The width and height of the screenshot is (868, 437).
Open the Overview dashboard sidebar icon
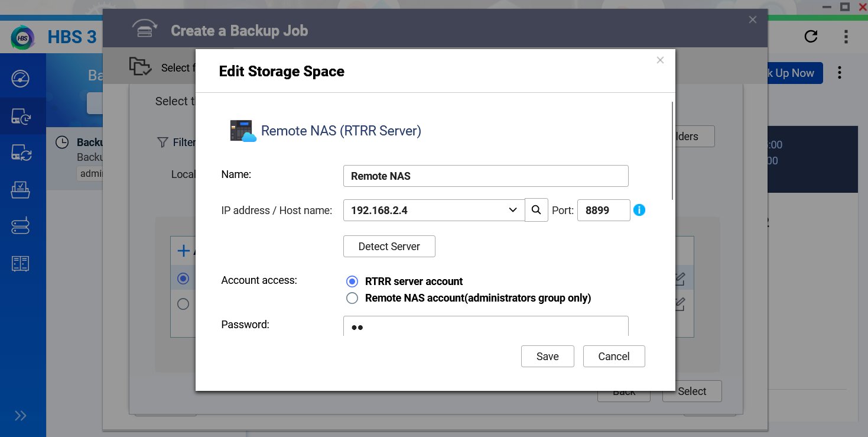coord(21,79)
